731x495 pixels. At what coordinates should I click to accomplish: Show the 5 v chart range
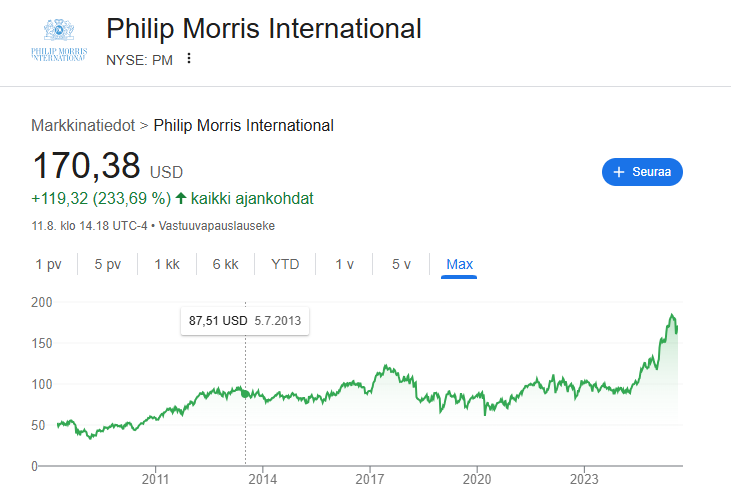(x=401, y=264)
